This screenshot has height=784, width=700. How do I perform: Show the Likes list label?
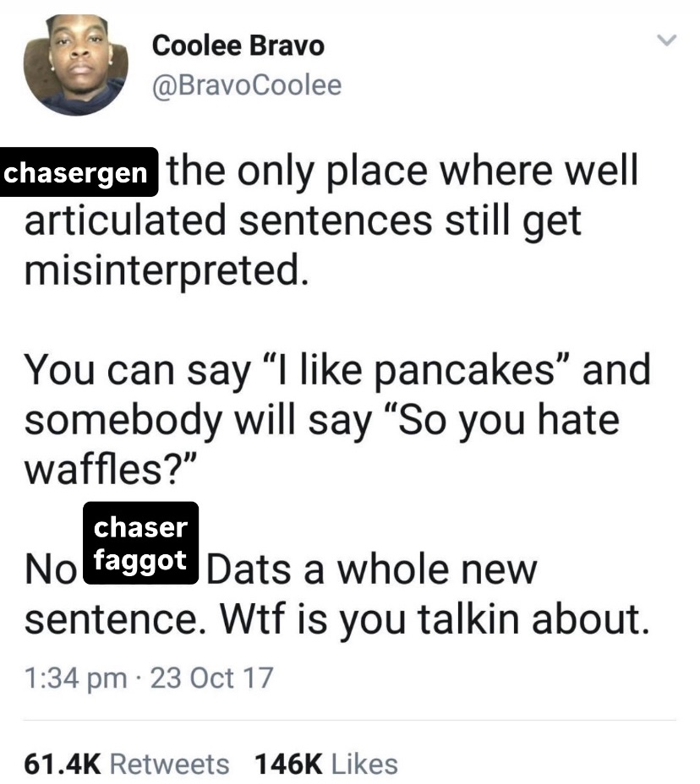(x=364, y=764)
